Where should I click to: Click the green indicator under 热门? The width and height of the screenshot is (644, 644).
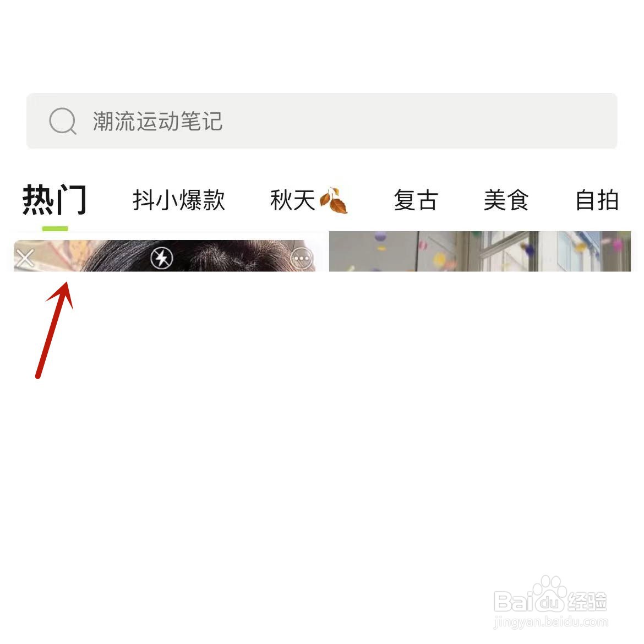(x=55, y=228)
